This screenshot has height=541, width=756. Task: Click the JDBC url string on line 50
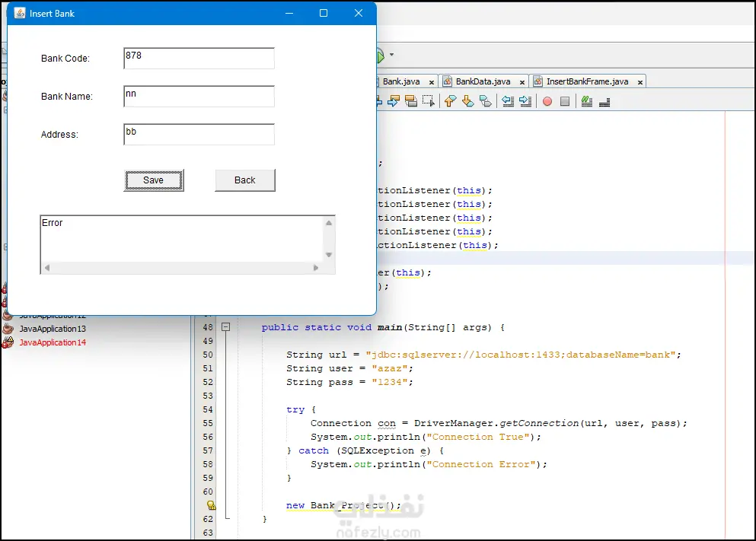(520, 355)
